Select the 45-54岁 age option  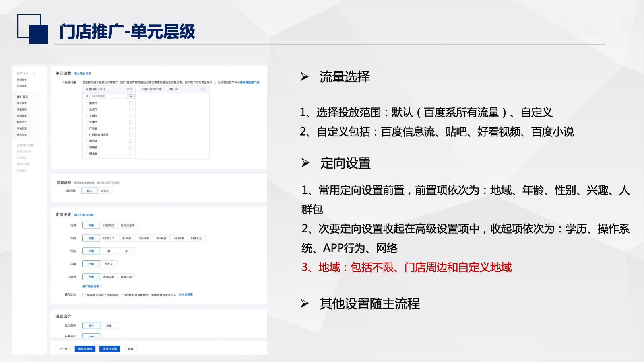tap(179, 239)
